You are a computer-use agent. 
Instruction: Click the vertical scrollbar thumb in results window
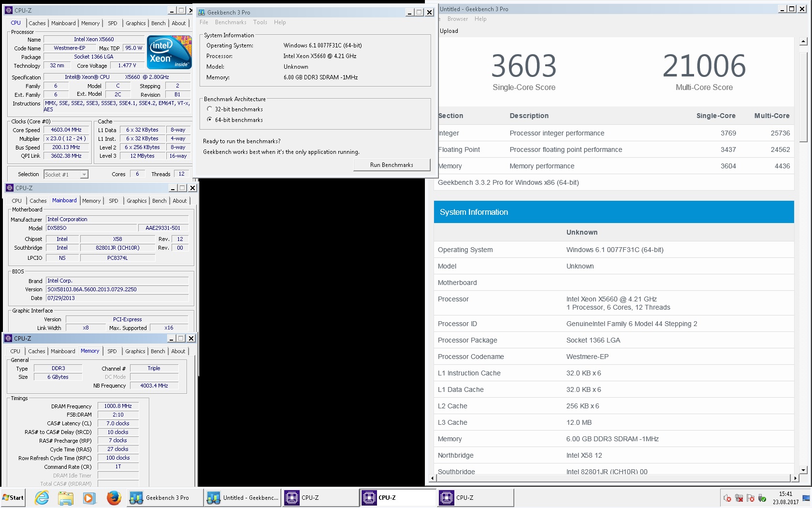click(803, 97)
